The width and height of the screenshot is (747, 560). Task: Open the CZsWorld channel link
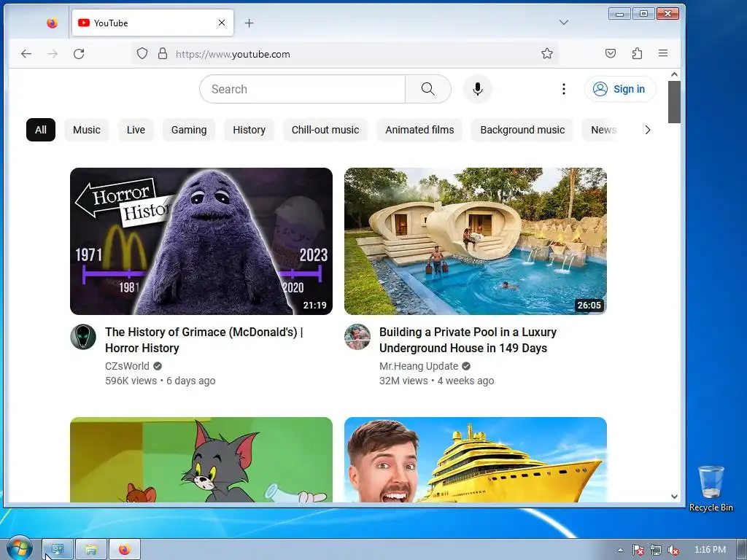pos(127,366)
